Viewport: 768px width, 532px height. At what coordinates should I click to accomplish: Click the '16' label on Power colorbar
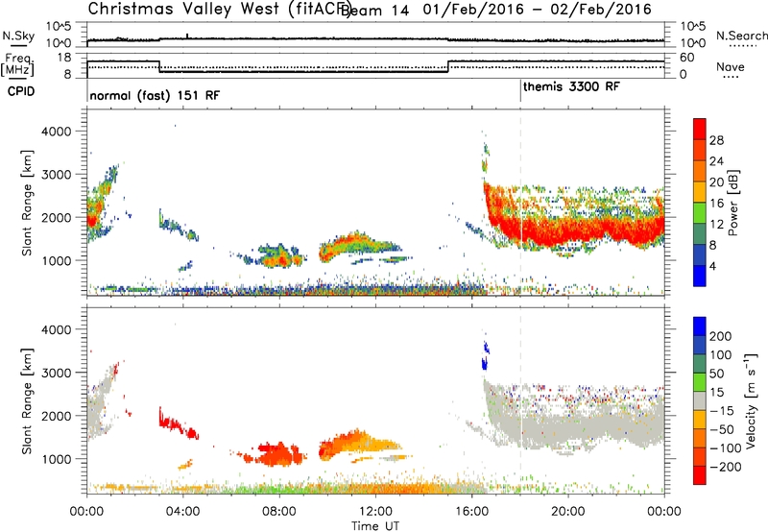pyautogui.click(x=716, y=204)
